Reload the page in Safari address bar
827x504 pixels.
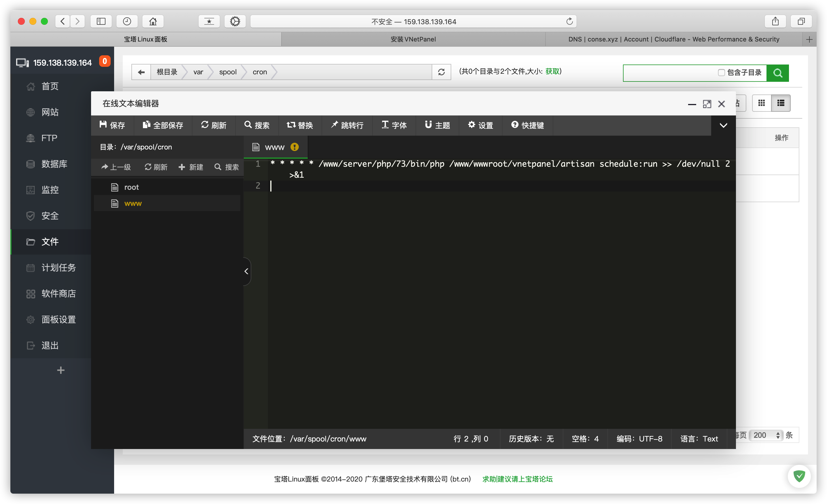click(x=569, y=22)
